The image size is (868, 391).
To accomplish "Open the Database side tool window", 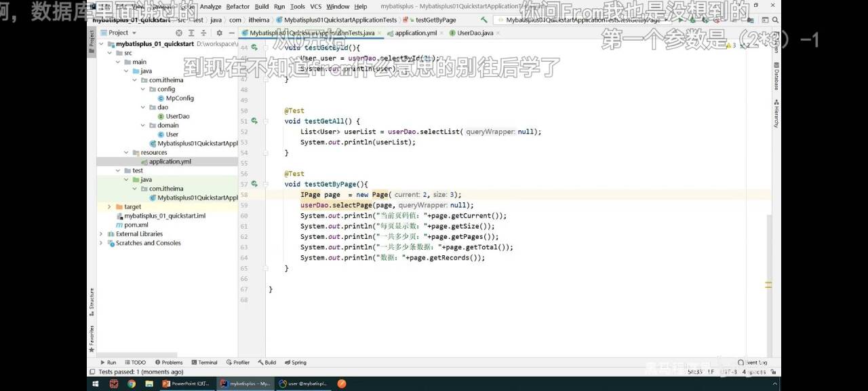I will pyautogui.click(x=776, y=77).
